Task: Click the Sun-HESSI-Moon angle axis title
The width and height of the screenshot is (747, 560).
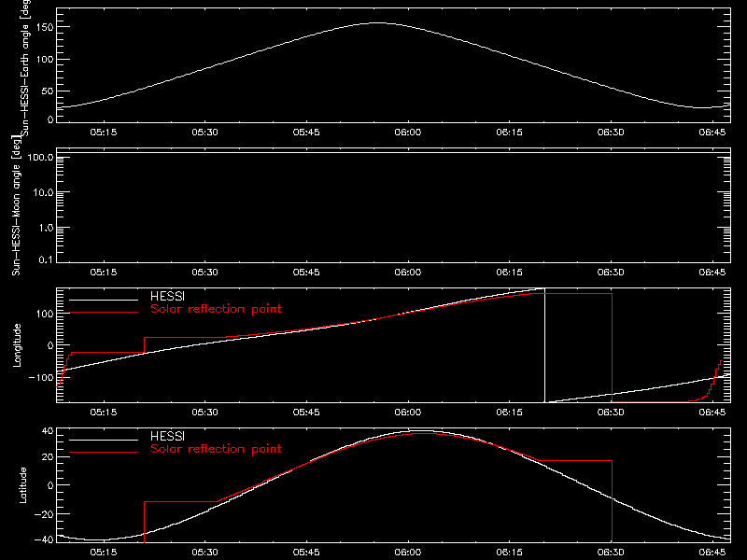Action: tap(16, 205)
